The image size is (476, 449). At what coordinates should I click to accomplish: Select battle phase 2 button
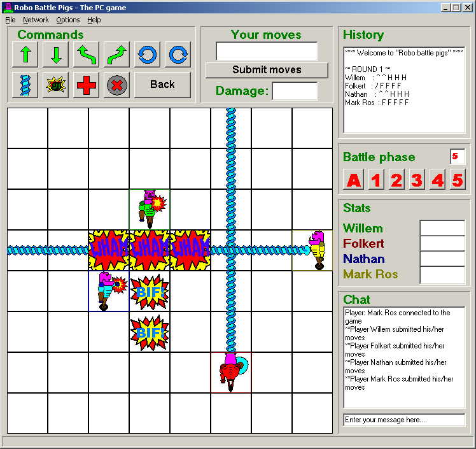pos(396,180)
